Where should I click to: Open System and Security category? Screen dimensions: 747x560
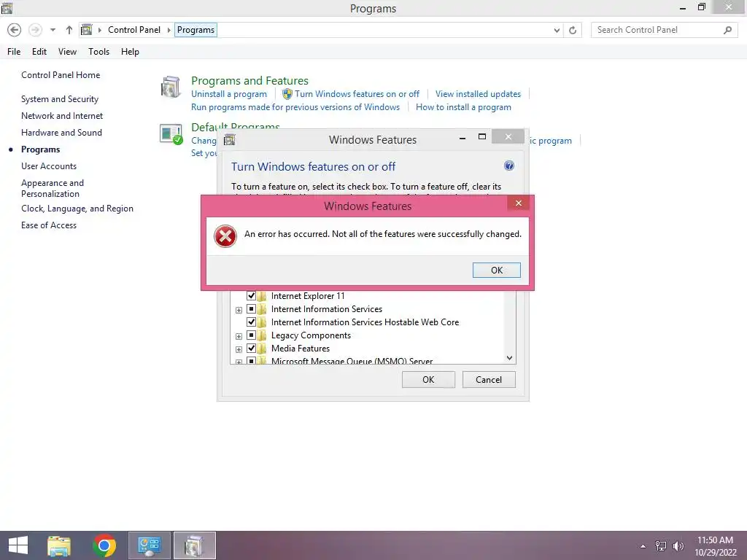(60, 99)
